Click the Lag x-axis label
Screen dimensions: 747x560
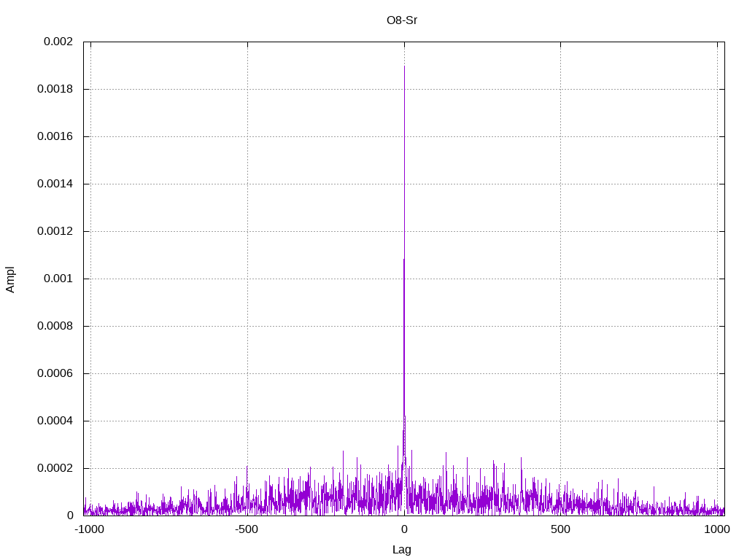pyautogui.click(x=402, y=549)
